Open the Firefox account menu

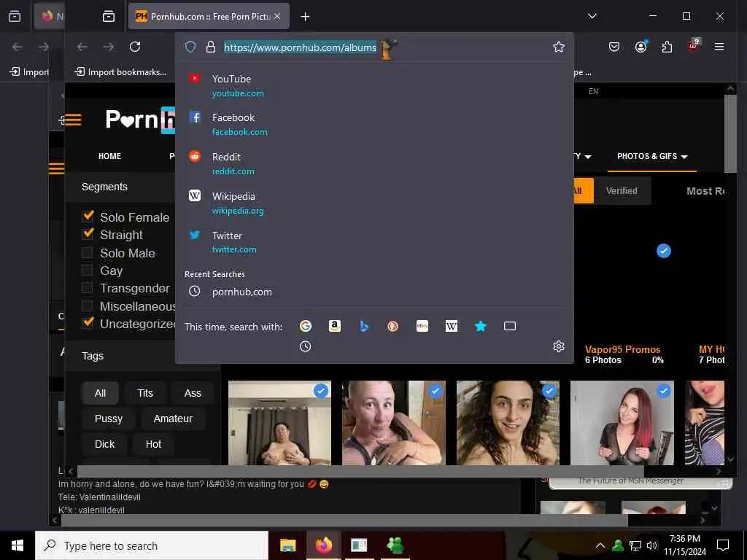[x=640, y=47]
